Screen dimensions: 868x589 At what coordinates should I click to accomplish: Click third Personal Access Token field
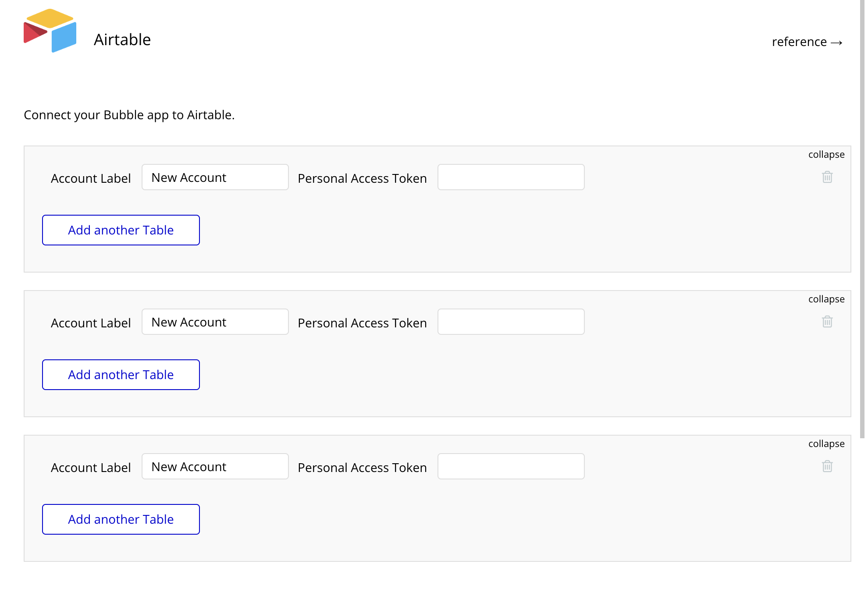point(511,467)
